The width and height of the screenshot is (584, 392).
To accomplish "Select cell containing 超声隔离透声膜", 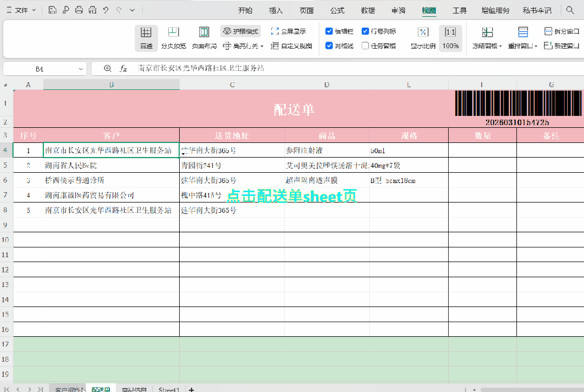I will [x=327, y=180].
